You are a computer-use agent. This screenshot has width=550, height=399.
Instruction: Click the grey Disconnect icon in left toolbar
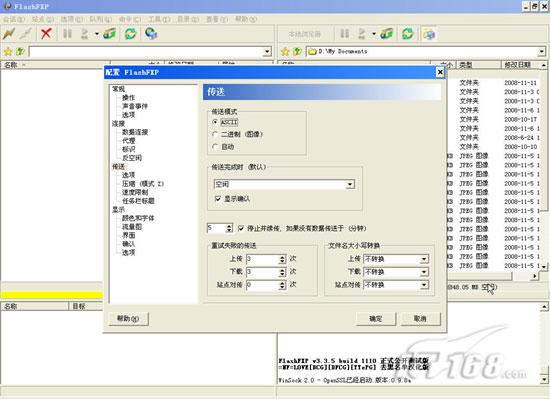point(26,34)
